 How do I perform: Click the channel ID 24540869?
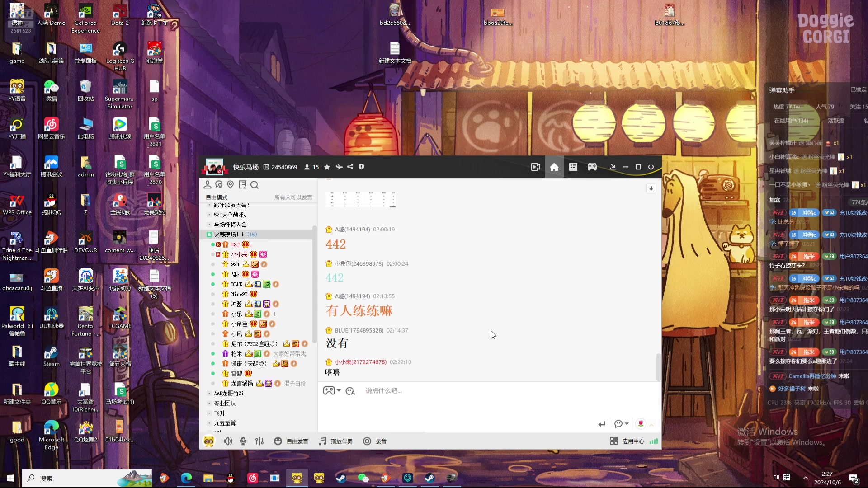pos(284,167)
